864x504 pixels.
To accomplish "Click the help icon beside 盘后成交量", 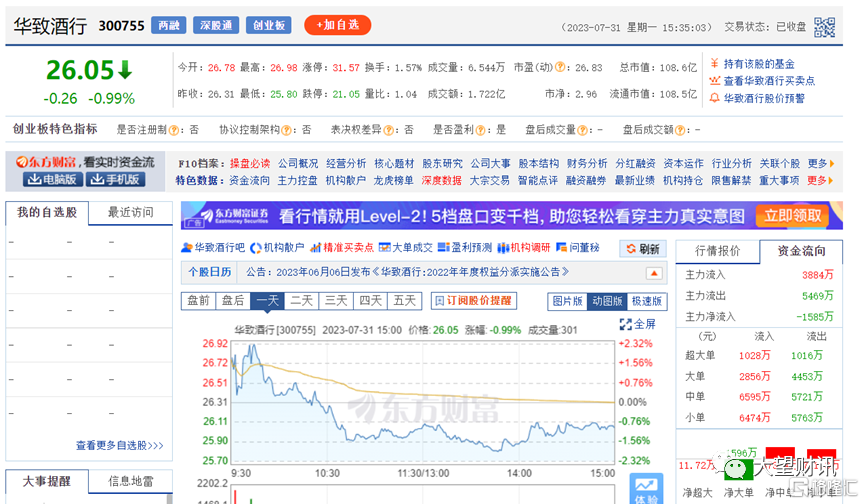I will tap(582, 130).
